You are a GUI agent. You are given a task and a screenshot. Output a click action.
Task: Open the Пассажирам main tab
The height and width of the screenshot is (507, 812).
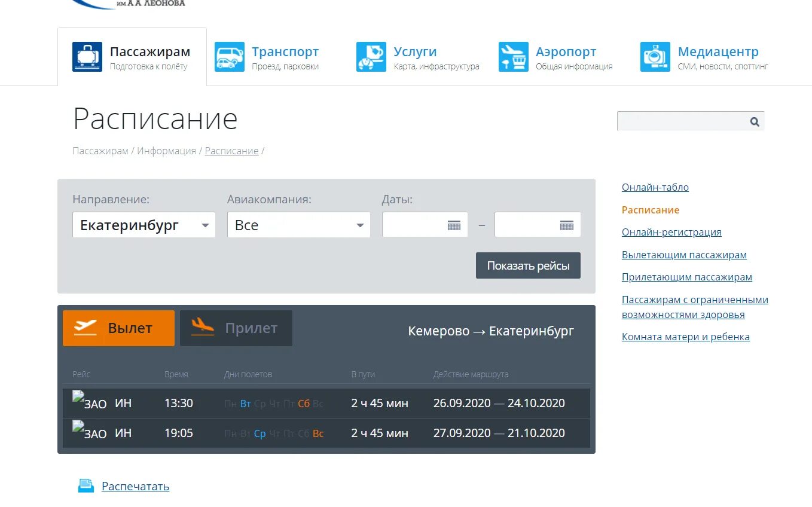[132, 57]
